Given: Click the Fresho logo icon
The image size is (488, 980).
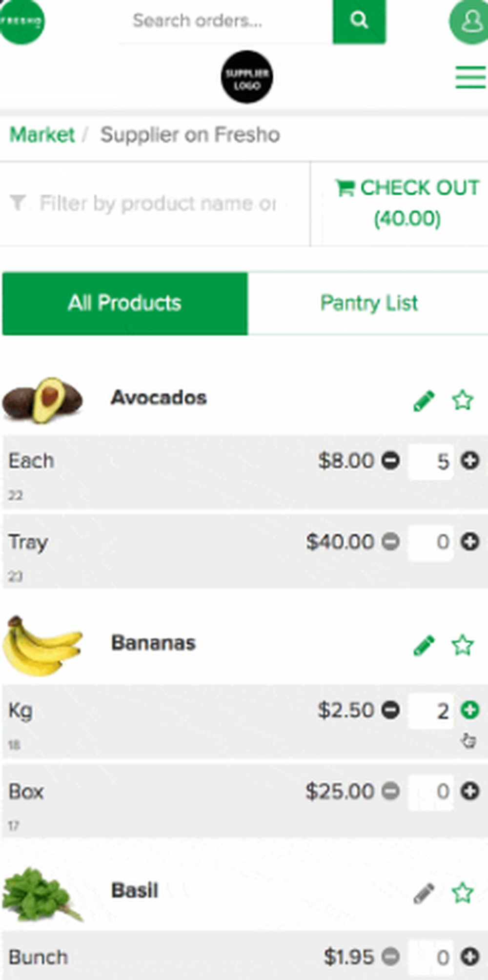Looking at the screenshot, I should click(x=21, y=21).
